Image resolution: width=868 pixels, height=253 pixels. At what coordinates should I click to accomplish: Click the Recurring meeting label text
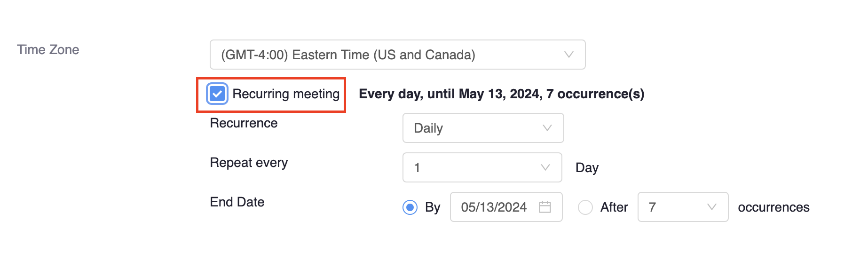286,94
